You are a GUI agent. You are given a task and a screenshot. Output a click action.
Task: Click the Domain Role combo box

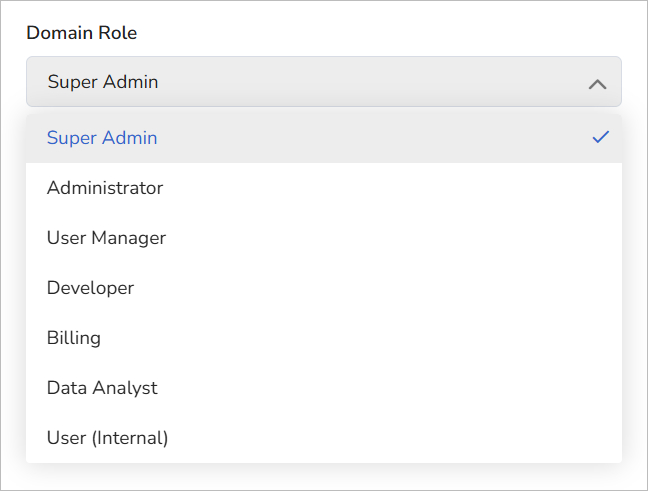(x=323, y=82)
